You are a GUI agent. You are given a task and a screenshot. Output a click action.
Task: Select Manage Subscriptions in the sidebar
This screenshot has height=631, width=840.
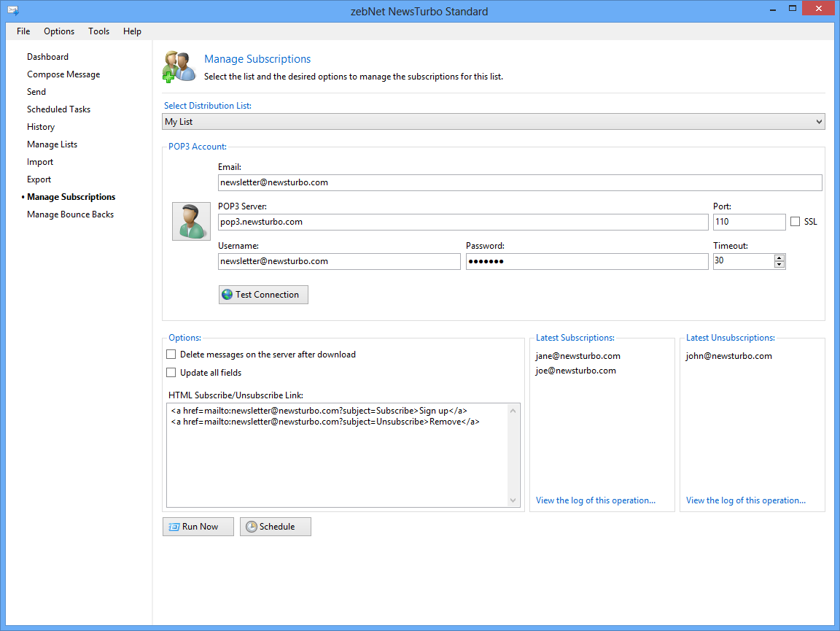(x=71, y=197)
